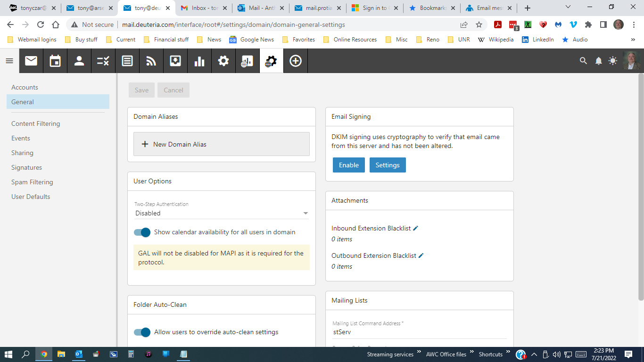This screenshot has width=644, height=362.
Task: Open the Mail envelope icon in toolbar
Action: click(31, 61)
